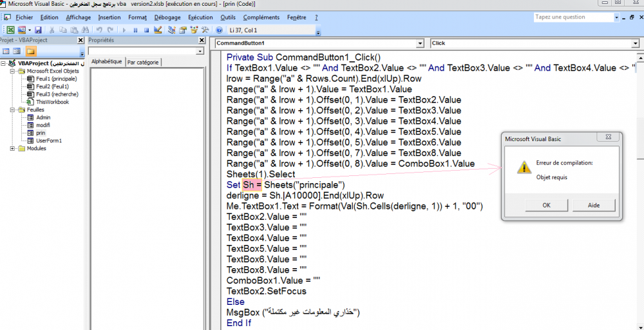Close the Propriétés panel

tap(202, 40)
